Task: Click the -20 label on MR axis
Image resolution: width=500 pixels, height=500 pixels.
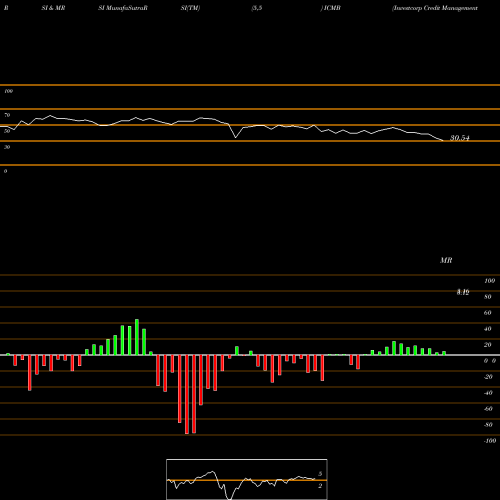Action: tap(488, 377)
